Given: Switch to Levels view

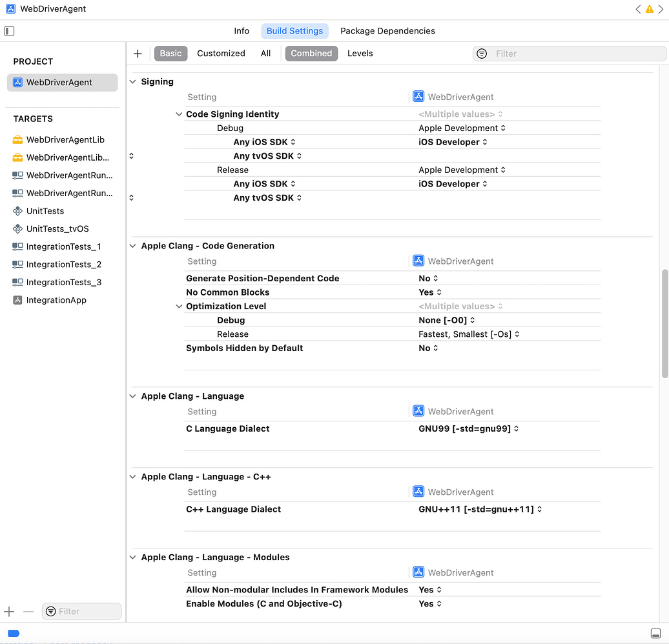Looking at the screenshot, I should coord(360,54).
